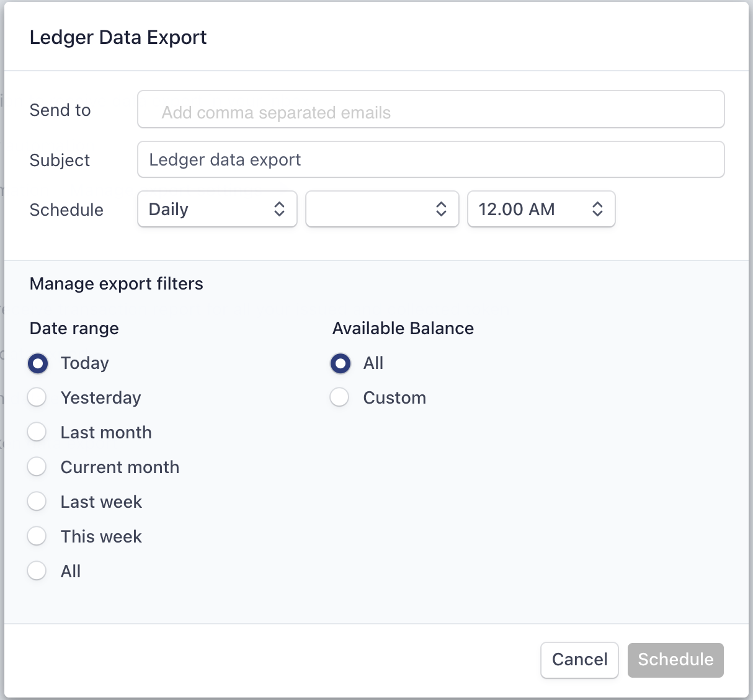This screenshot has height=700, width=753.
Task: Choose Current month date range
Action: 37,467
